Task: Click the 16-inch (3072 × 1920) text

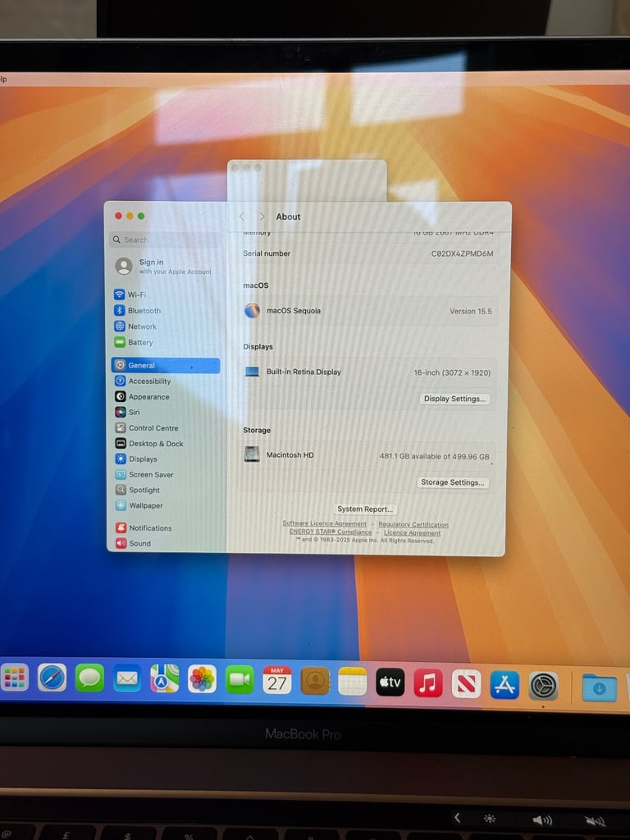Action: pyautogui.click(x=452, y=372)
